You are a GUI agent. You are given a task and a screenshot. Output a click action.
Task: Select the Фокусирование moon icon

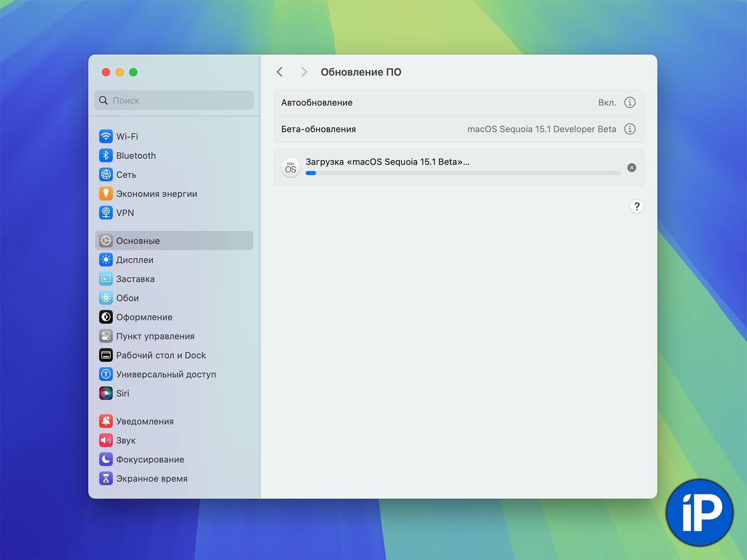[x=106, y=459]
